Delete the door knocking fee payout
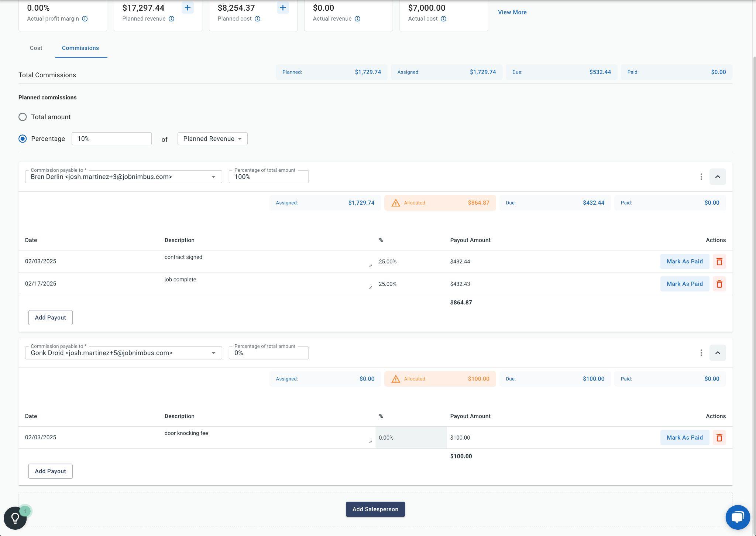Screen dimensions: 756x536 click(719, 438)
